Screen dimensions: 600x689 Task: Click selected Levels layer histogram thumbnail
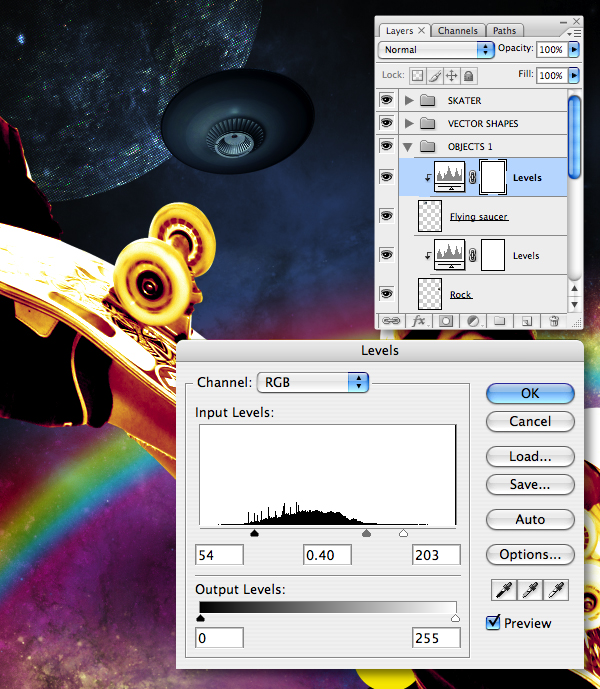449,177
